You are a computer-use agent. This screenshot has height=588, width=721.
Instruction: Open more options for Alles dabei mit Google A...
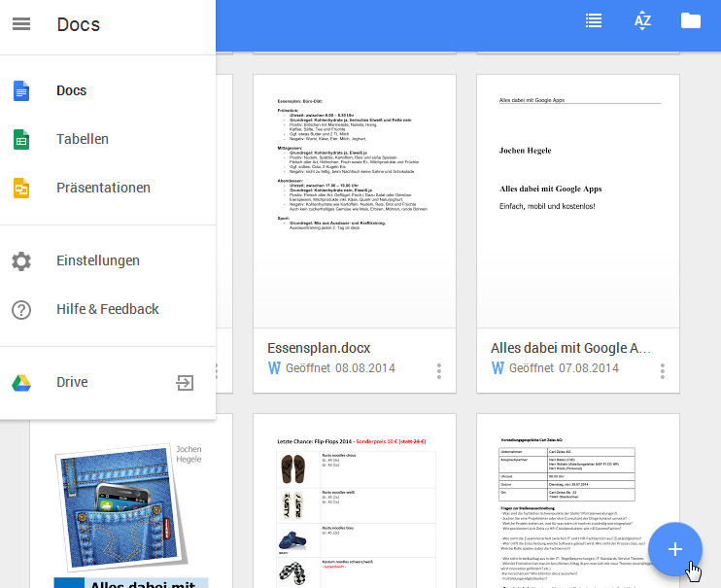663,371
